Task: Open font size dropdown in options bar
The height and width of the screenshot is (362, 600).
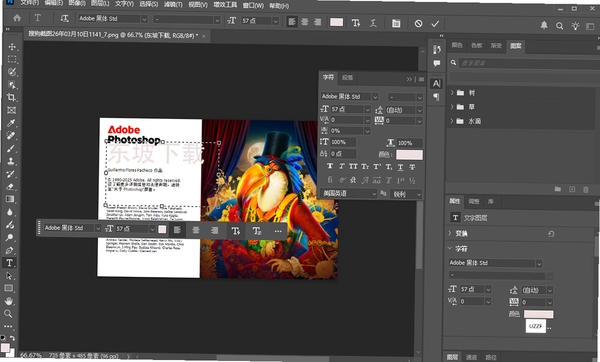Action: [x=275, y=21]
